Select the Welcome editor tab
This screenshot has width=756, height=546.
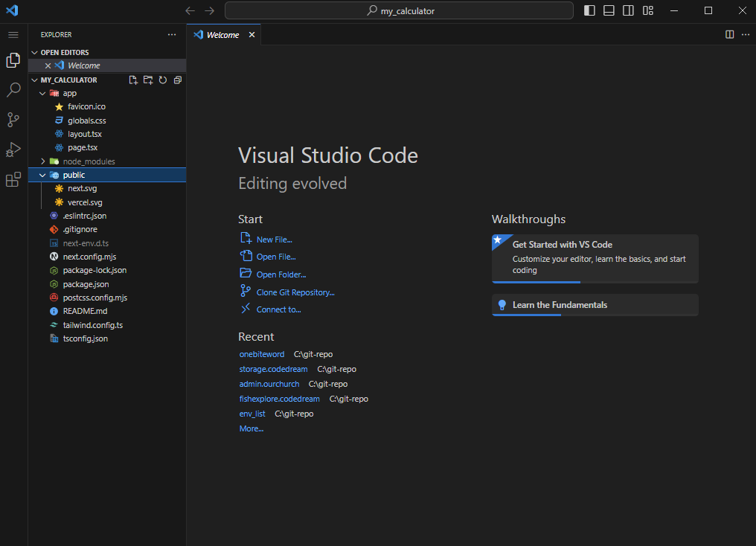222,35
